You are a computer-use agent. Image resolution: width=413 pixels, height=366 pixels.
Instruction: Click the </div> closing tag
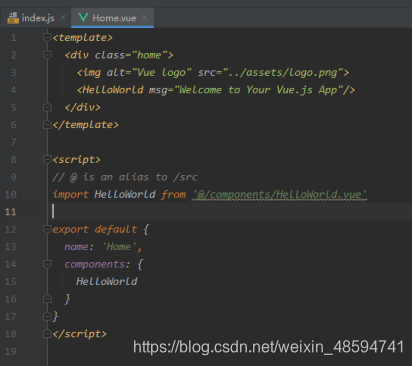[x=83, y=107]
